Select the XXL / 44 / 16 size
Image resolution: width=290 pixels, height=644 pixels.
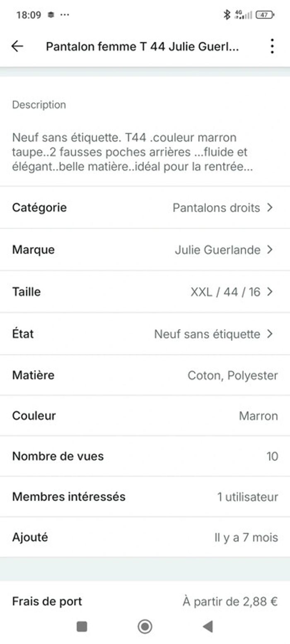pyautogui.click(x=225, y=292)
